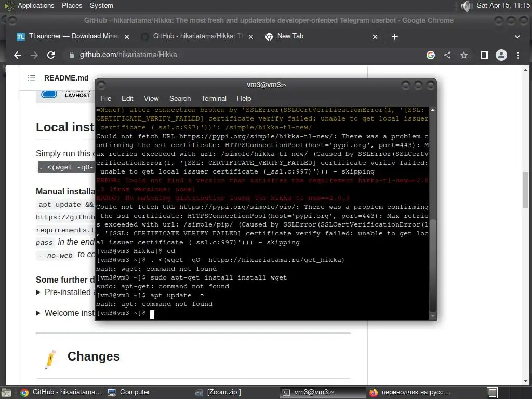Image resolution: width=532 pixels, height=399 pixels.
Task: Click the Google icon in address bar
Action: 431,55
